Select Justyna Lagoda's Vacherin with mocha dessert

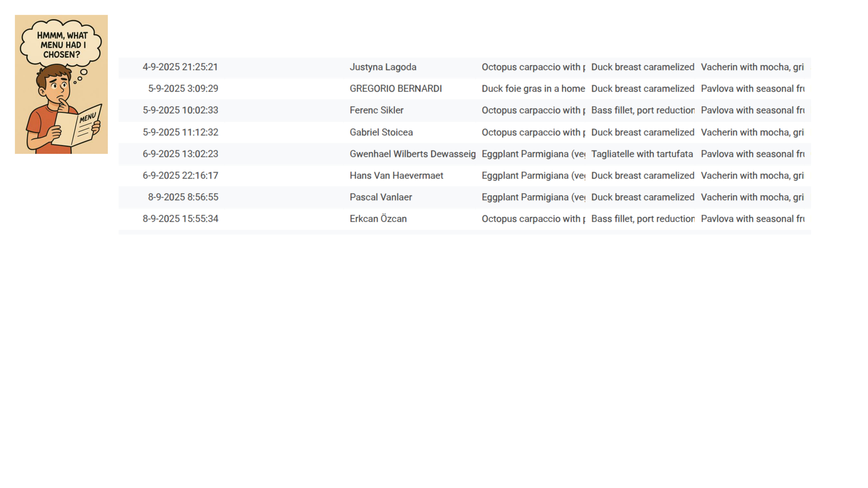pos(752,67)
